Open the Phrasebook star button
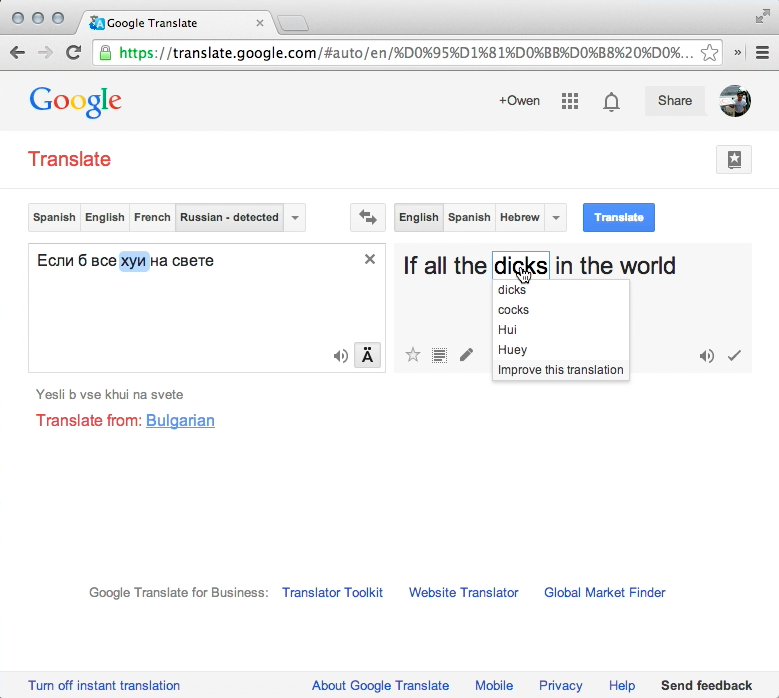This screenshot has width=779, height=698. coord(734,159)
